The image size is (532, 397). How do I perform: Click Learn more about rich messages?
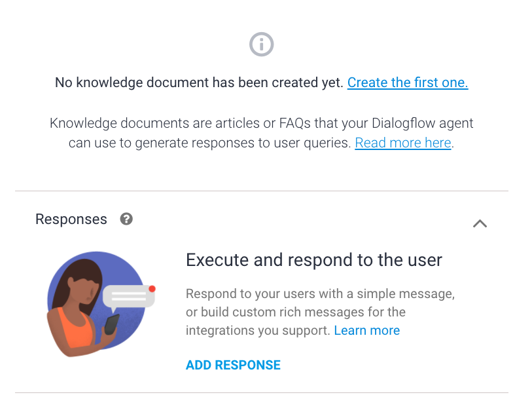pos(366,330)
